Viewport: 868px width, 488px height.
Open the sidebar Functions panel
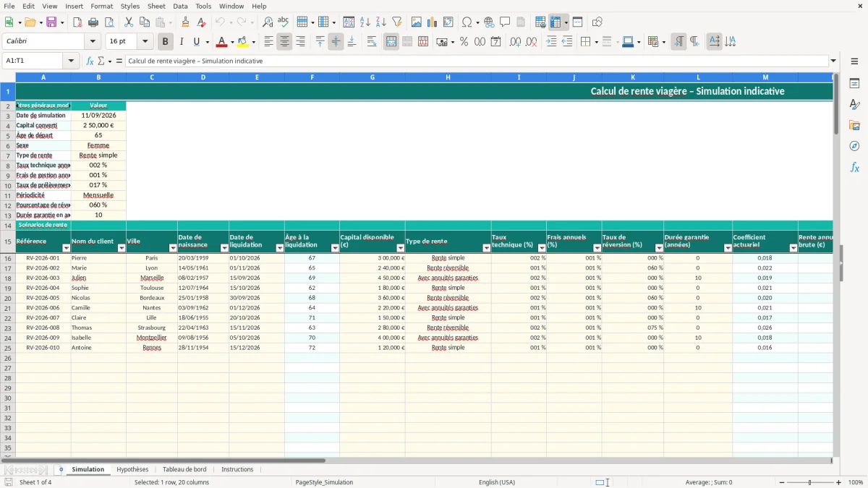pos(854,167)
